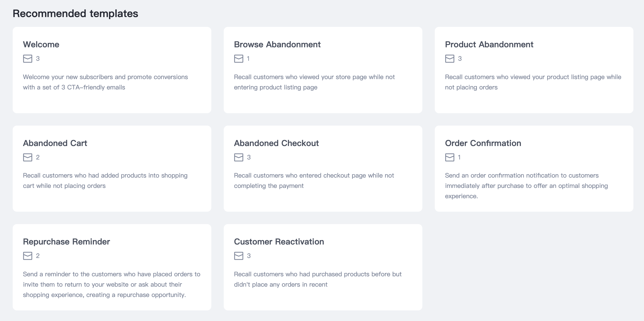Viewport: 644px width, 321px height.
Task: Click the Recommended templates heading
Action: (x=75, y=13)
